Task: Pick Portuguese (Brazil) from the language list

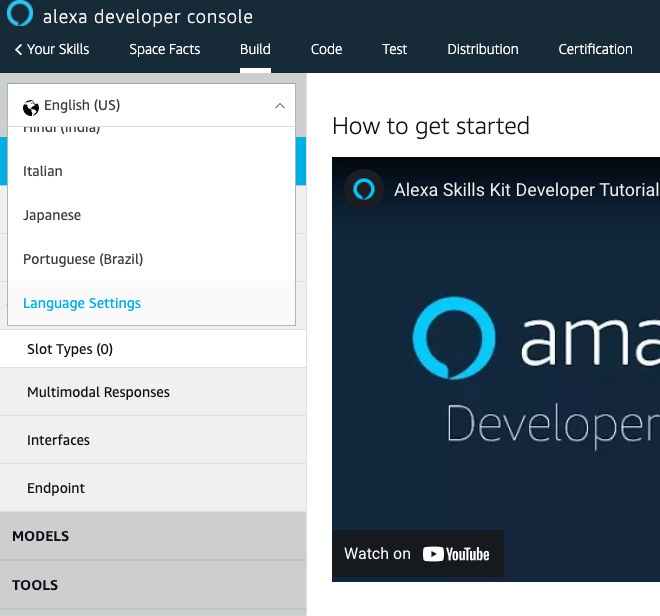Action: 83,259
